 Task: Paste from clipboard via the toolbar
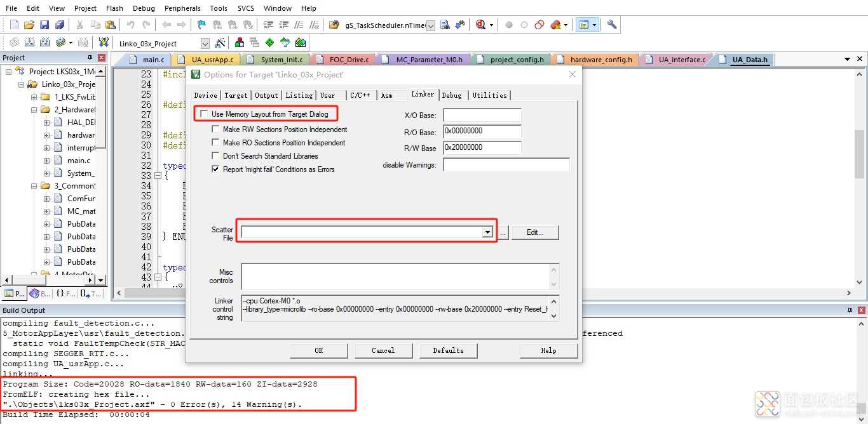(111, 25)
